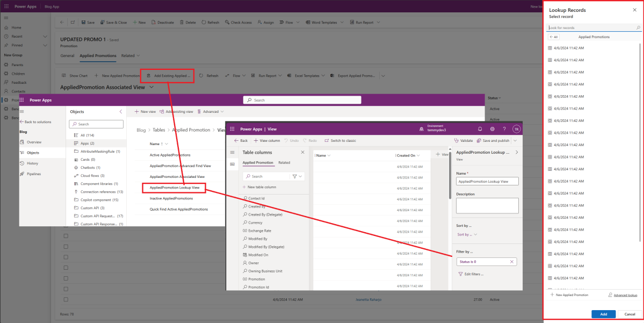Open the app launcher waffle in Blog App header

6,6
